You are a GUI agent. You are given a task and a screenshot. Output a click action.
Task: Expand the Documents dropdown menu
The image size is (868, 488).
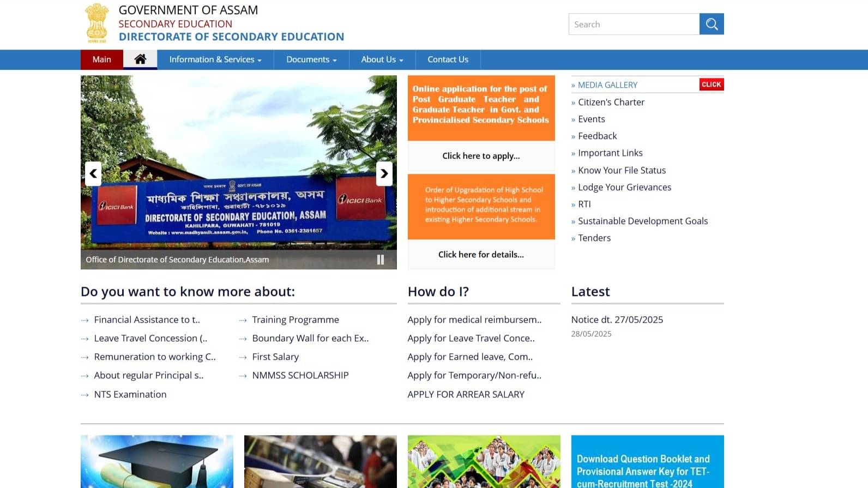point(311,59)
